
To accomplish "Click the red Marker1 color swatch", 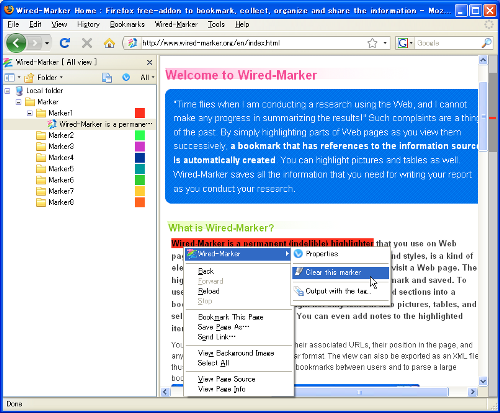I will tap(140, 113).
